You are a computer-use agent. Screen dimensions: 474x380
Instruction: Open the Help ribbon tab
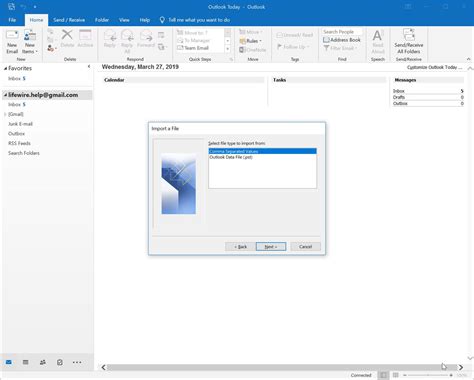click(145, 20)
